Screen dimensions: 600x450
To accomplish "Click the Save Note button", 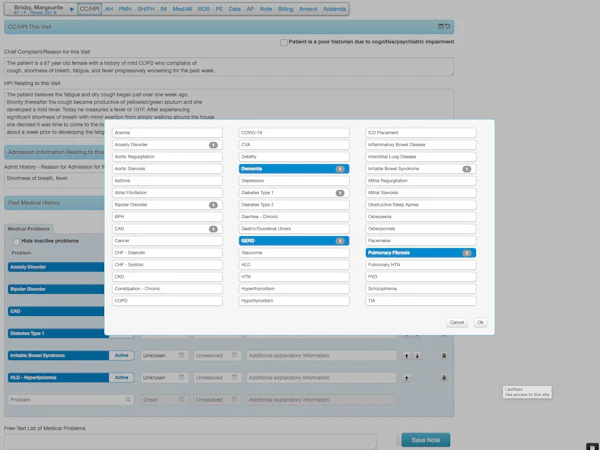I will tap(426, 440).
